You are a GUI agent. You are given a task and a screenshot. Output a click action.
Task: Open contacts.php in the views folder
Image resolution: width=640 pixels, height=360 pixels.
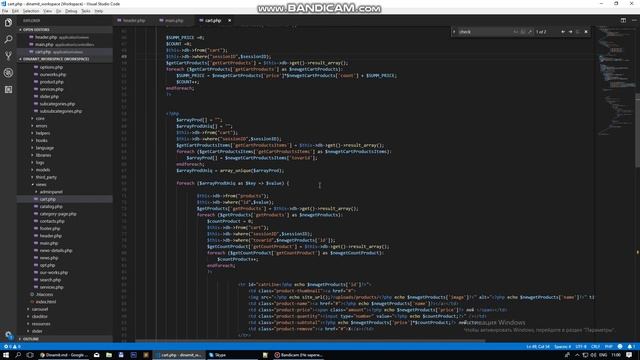click(52, 221)
